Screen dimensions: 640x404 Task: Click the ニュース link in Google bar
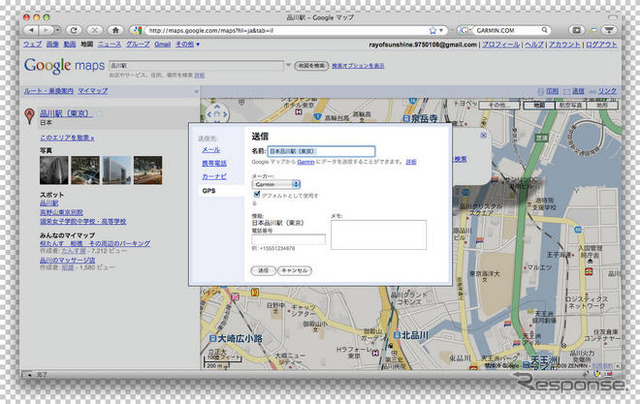pos(109,44)
